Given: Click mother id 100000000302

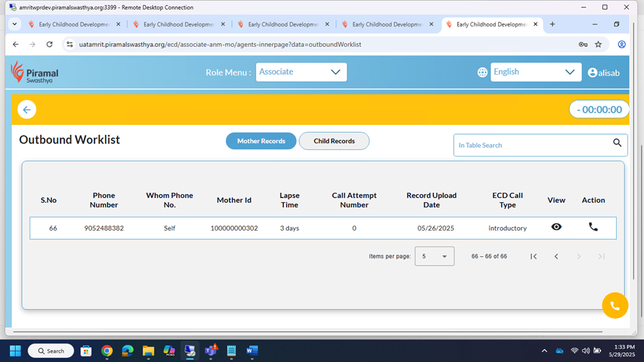Looking at the screenshot, I should (234, 228).
